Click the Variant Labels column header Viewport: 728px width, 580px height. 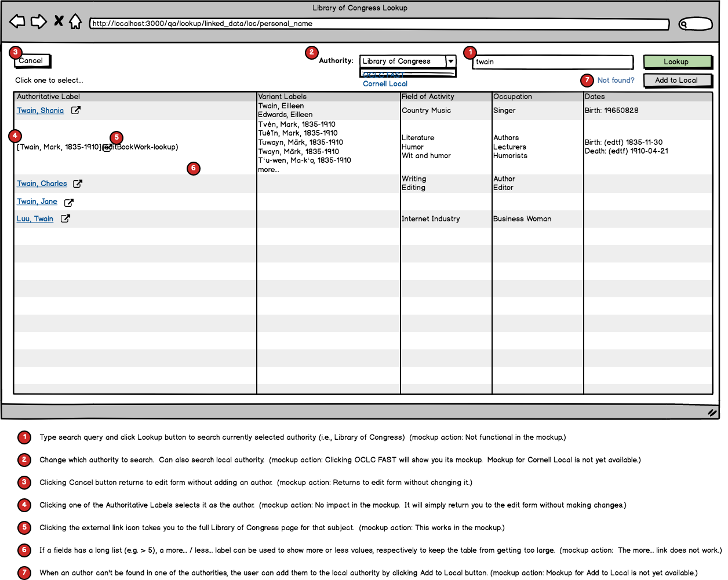click(282, 97)
